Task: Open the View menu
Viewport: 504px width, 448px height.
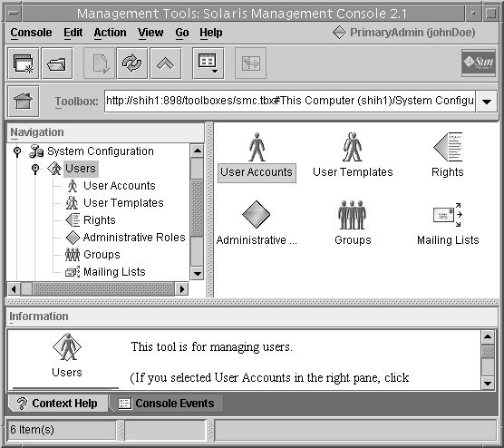Action: [150, 33]
